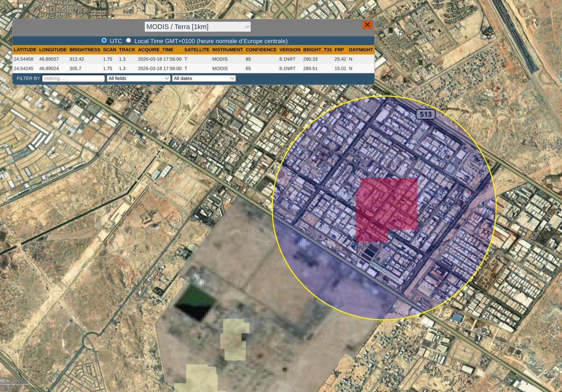Click BRIGHT_T31 value 290.33
This screenshot has height=392, width=562.
pos(311,59)
